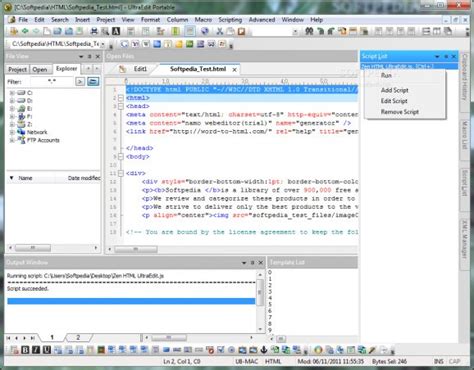Open the XML Manager side tab
Viewport: 474px width, 370px height.
[x=464, y=239]
